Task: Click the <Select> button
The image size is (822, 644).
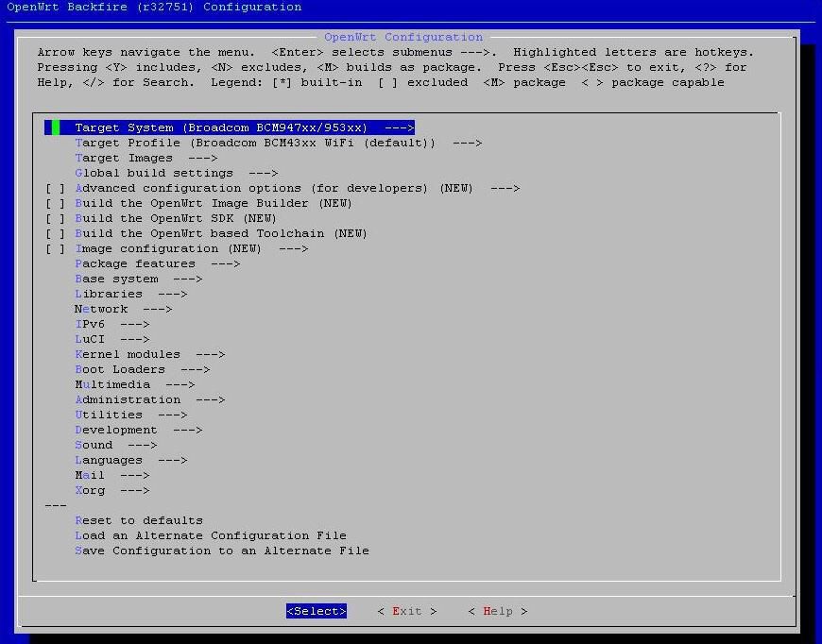Action: coord(317,612)
